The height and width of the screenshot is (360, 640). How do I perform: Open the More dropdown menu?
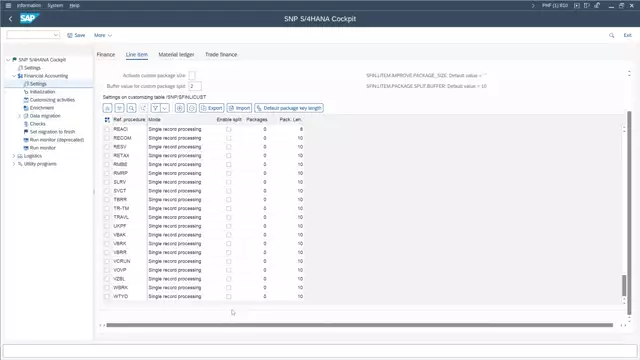tap(103, 36)
